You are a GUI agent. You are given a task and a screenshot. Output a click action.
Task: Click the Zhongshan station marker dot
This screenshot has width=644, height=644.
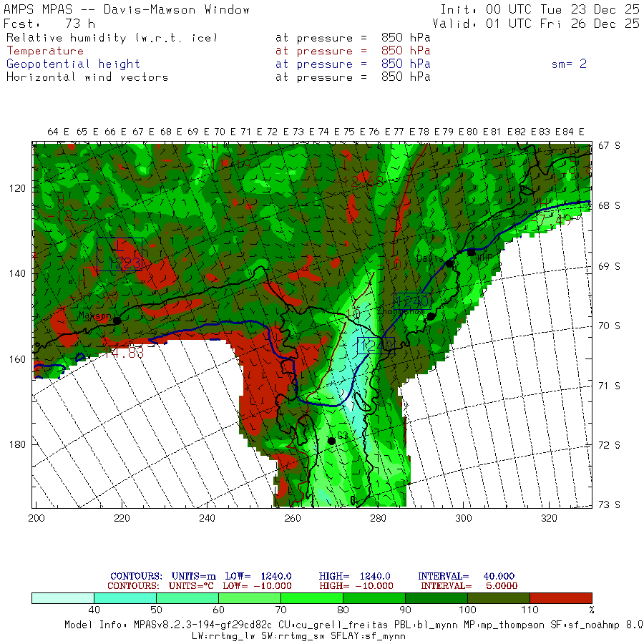tap(431, 316)
